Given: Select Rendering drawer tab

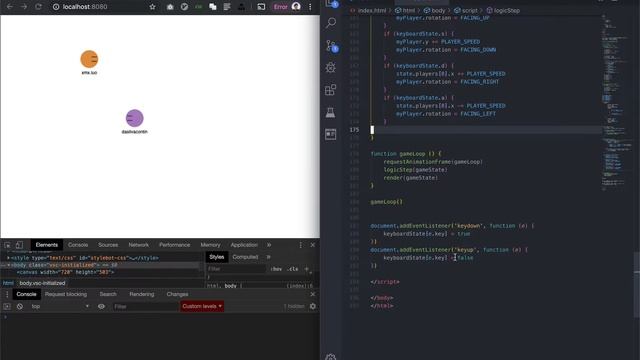Looking at the screenshot, I should [x=142, y=294].
